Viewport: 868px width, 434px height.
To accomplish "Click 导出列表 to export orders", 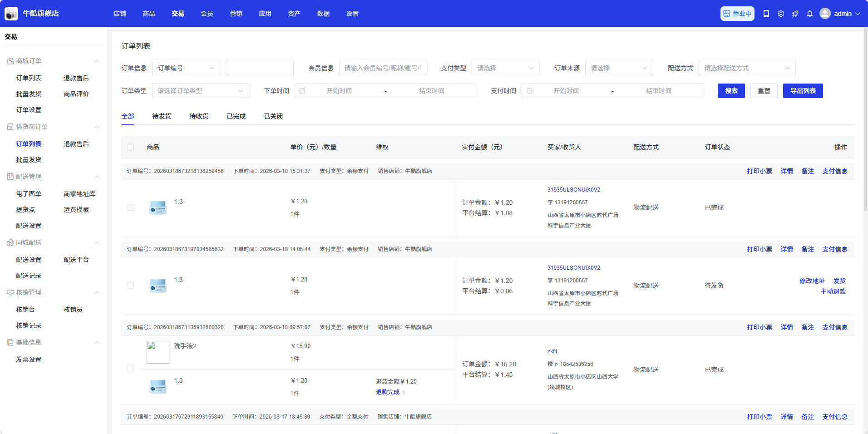I will pyautogui.click(x=803, y=91).
